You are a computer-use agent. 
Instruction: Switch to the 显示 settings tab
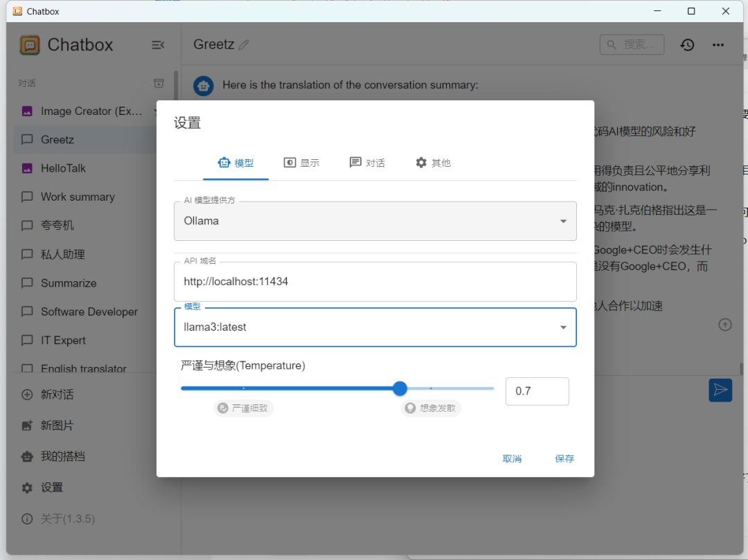[x=301, y=163]
